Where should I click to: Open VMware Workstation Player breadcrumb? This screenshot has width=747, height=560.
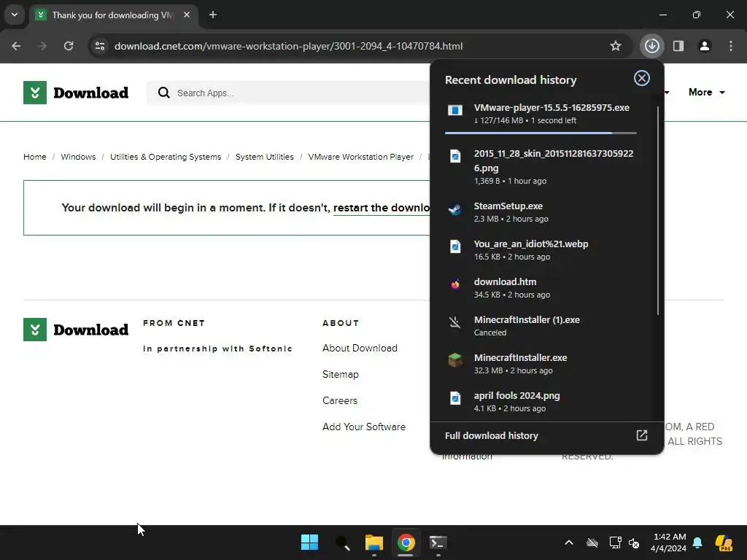[360, 157]
